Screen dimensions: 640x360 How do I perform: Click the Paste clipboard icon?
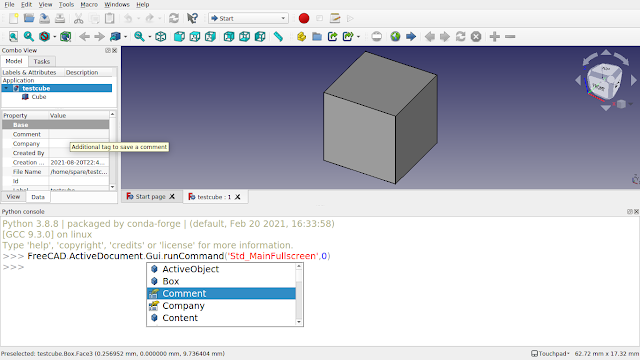click(109, 18)
